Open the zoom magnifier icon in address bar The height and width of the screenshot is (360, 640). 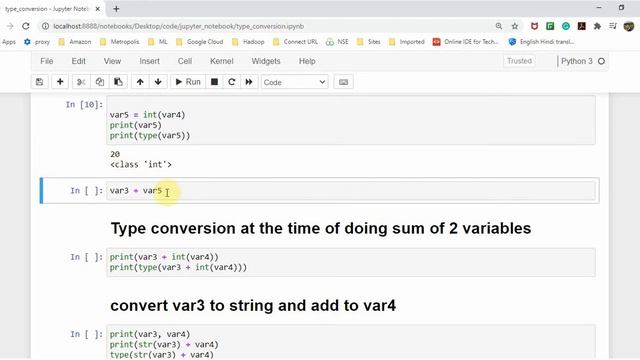(499, 26)
